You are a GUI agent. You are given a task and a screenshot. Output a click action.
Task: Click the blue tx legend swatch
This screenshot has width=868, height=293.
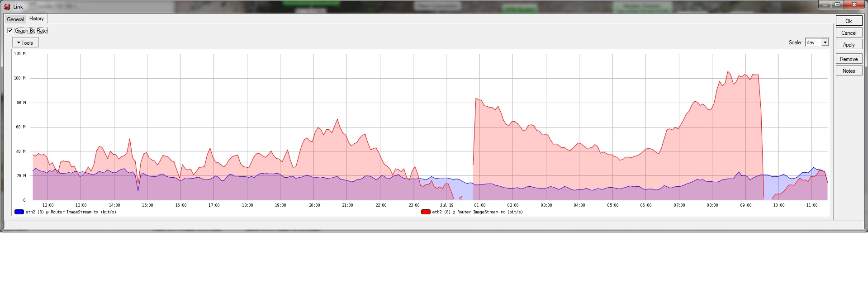tap(19, 212)
